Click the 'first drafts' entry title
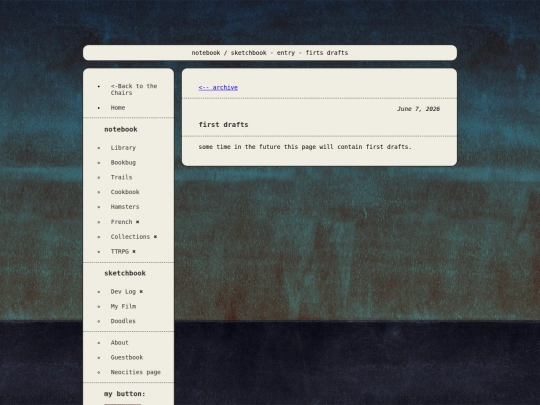This screenshot has height=405, width=540. [x=224, y=125]
